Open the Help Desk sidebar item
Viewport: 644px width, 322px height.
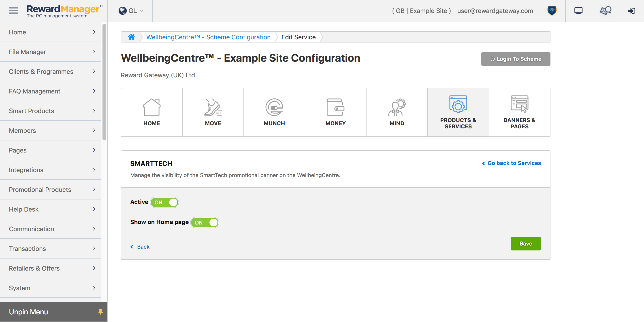click(x=50, y=209)
